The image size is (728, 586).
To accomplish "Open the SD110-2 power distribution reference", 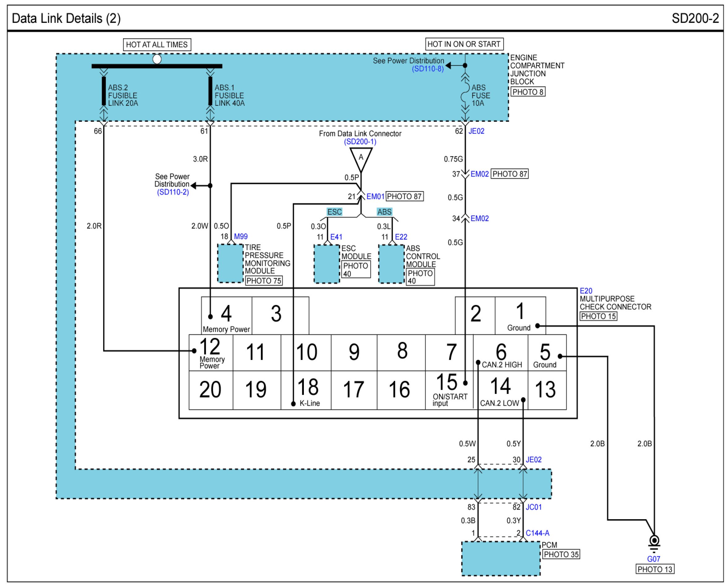I will (172, 192).
